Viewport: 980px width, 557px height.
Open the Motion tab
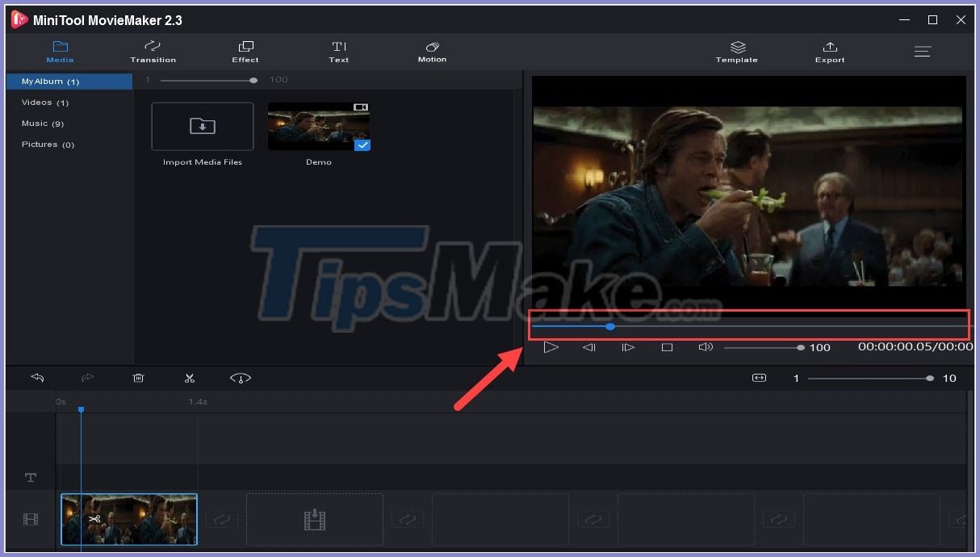[432, 51]
